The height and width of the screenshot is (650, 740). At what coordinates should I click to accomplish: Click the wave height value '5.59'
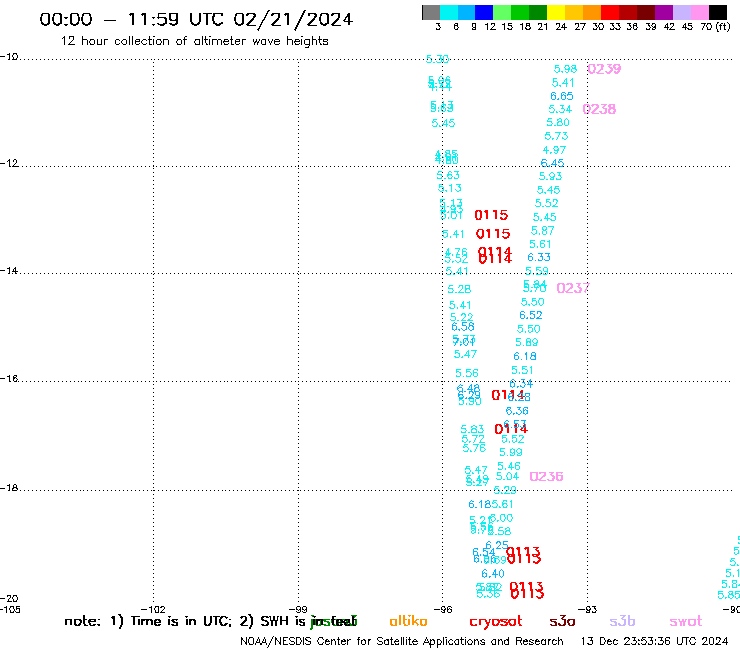coord(537,271)
